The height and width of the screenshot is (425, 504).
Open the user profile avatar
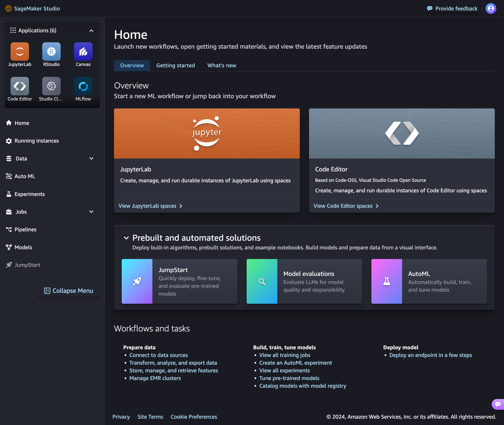point(491,9)
